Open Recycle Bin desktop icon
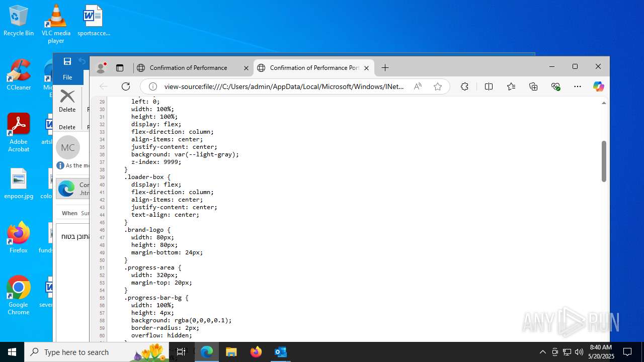Screen dimensions: 644x362 (x=19, y=21)
